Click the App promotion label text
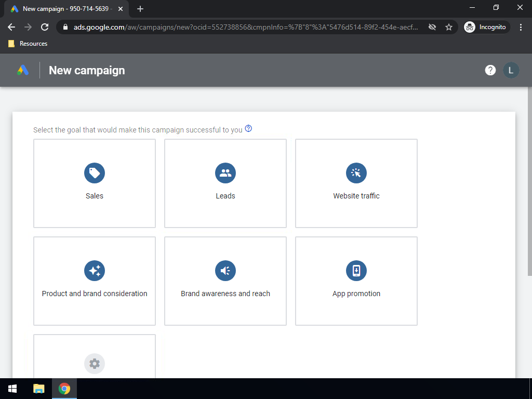This screenshot has width=532, height=399. (x=356, y=294)
